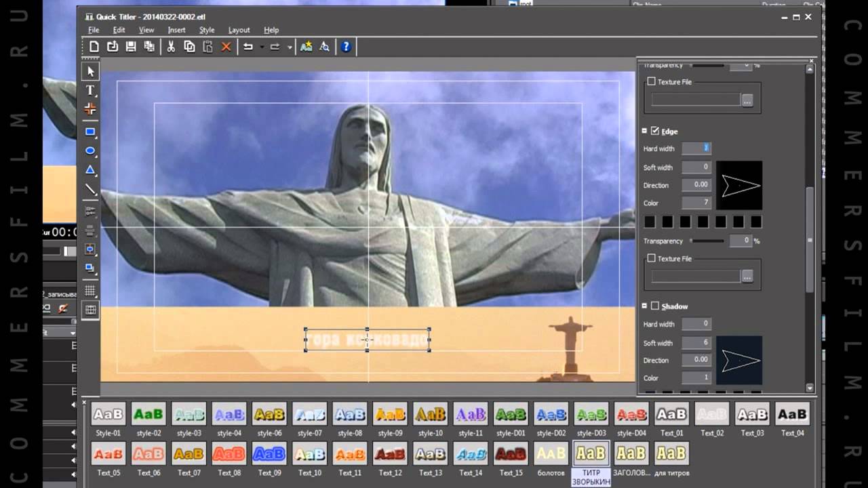Viewport: 868px width, 488px height.
Task: Adjust the Edge Transparency slider
Action: tap(707, 241)
